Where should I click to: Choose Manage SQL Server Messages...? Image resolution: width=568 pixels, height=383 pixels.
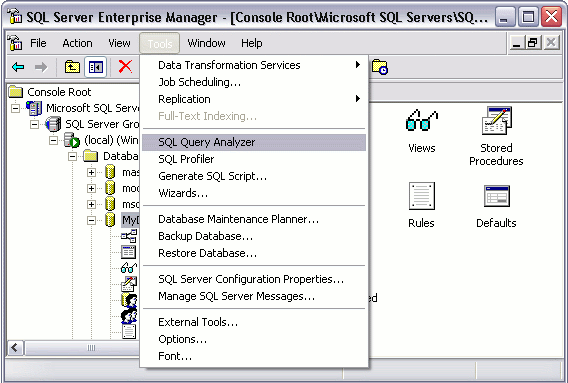click(x=254, y=296)
